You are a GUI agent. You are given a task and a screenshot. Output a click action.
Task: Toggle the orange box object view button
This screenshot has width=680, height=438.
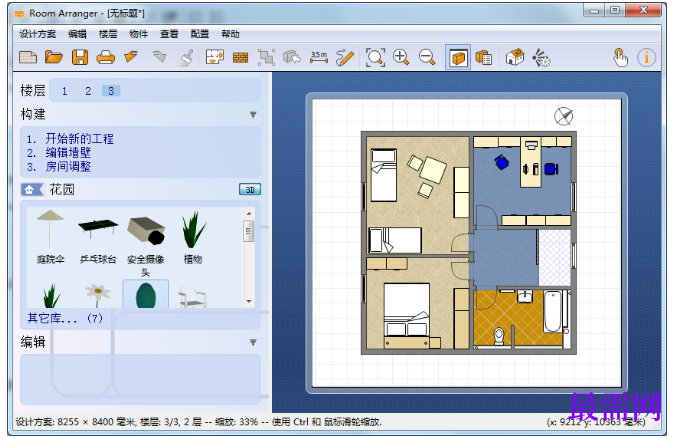[458, 57]
